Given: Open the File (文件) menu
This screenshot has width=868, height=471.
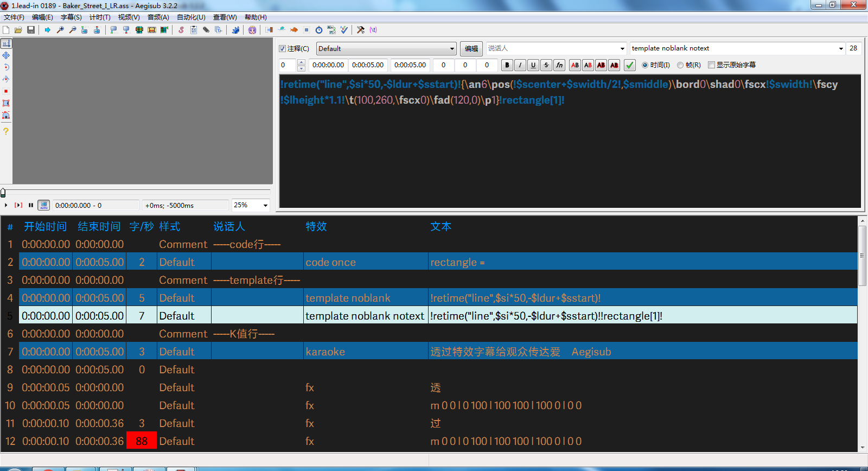Looking at the screenshot, I should [14, 17].
